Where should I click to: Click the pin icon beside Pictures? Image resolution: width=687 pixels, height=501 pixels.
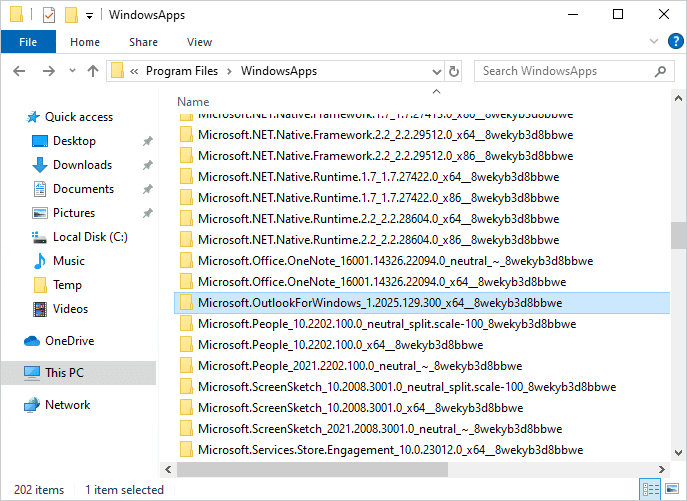pyautogui.click(x=148, y=213)
